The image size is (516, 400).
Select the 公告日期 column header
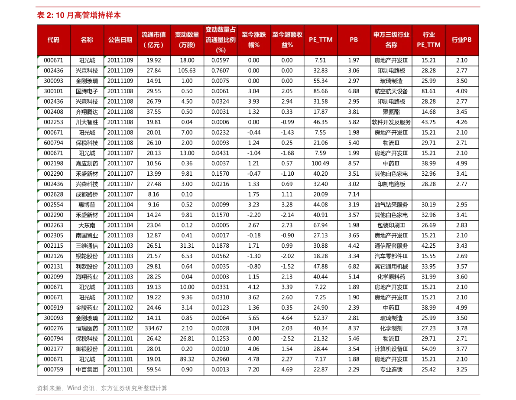120,40
